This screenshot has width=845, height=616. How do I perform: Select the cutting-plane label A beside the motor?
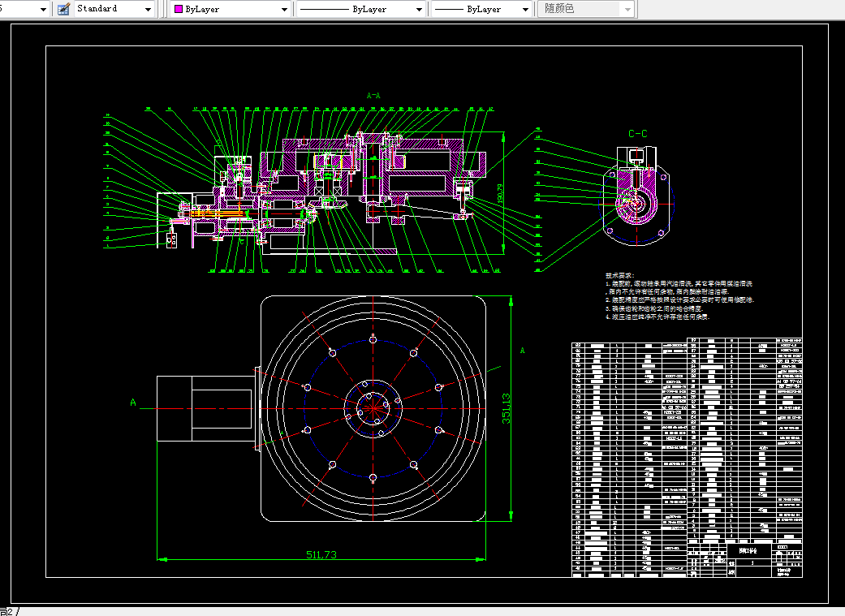tap(133, 403)
